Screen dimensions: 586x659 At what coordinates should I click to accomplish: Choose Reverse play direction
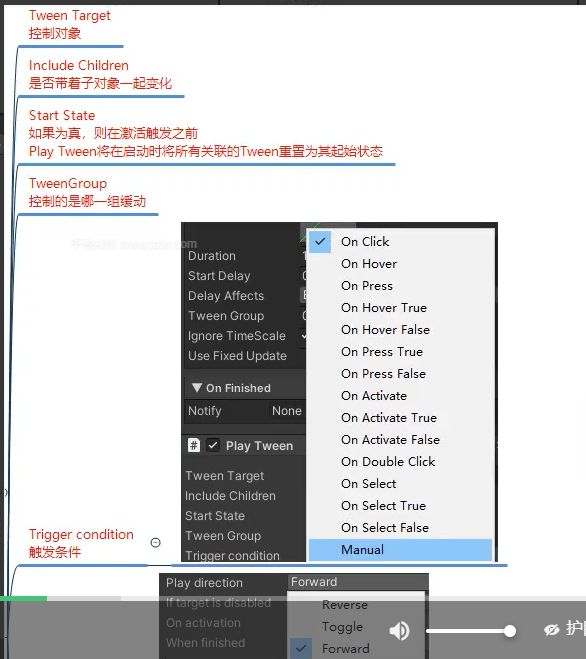(x=345, y=605)
